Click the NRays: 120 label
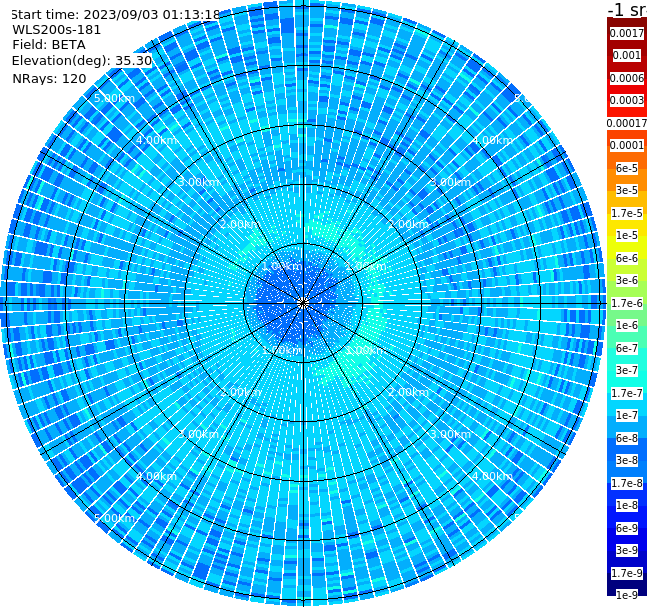The image size is (647, 607). (49, 78)
